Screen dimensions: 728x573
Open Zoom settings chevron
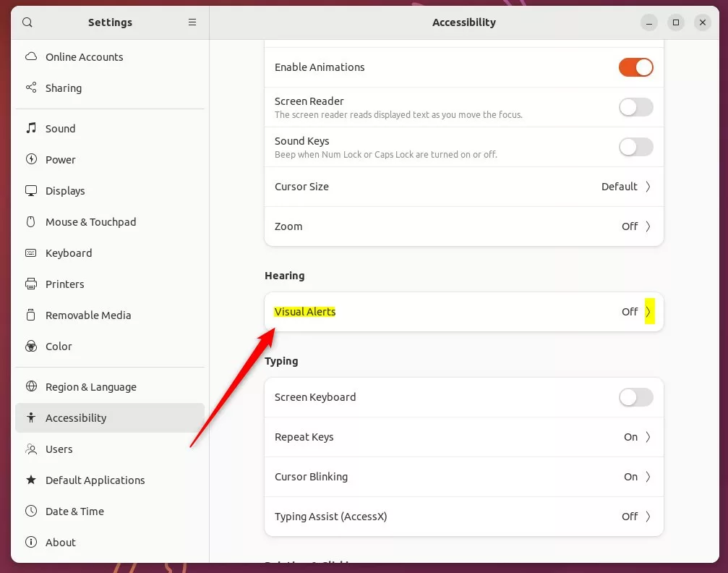pos(648,226)
